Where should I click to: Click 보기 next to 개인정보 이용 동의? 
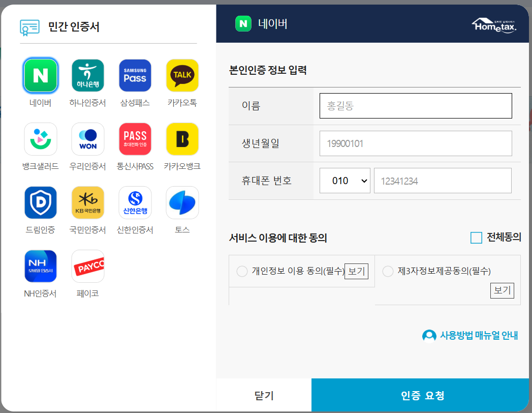[356, 272]
